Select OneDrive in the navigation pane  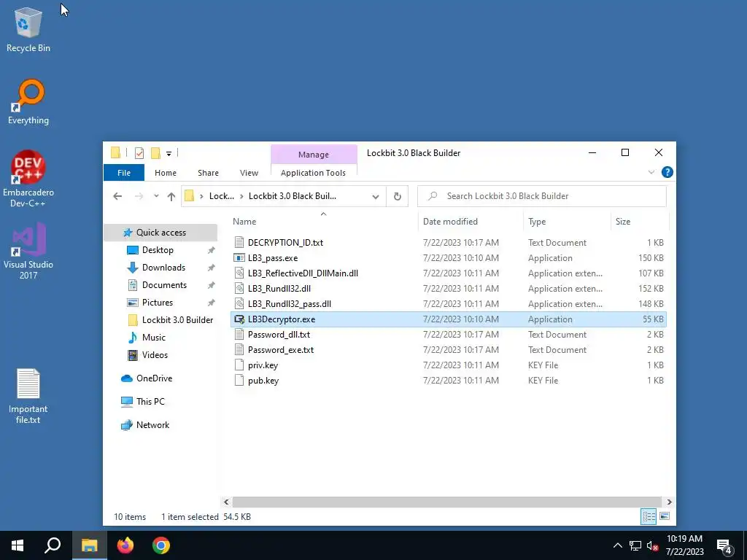pos(154,378)
